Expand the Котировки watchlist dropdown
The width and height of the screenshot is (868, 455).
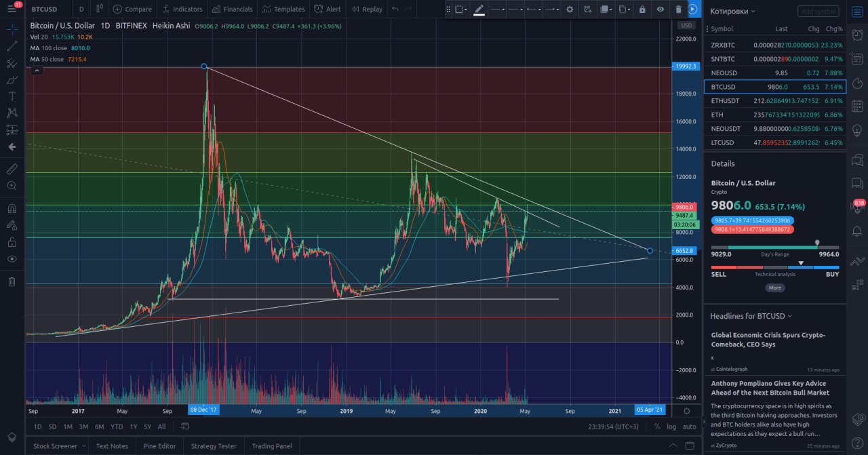pos(733,12)
